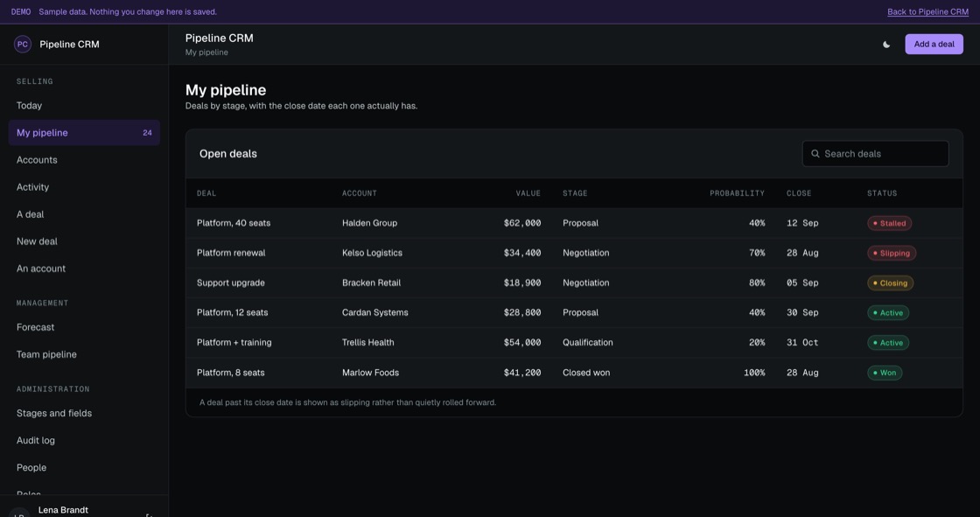
Task: Click the $62,000 value cell
Action: tap(522, 223)
